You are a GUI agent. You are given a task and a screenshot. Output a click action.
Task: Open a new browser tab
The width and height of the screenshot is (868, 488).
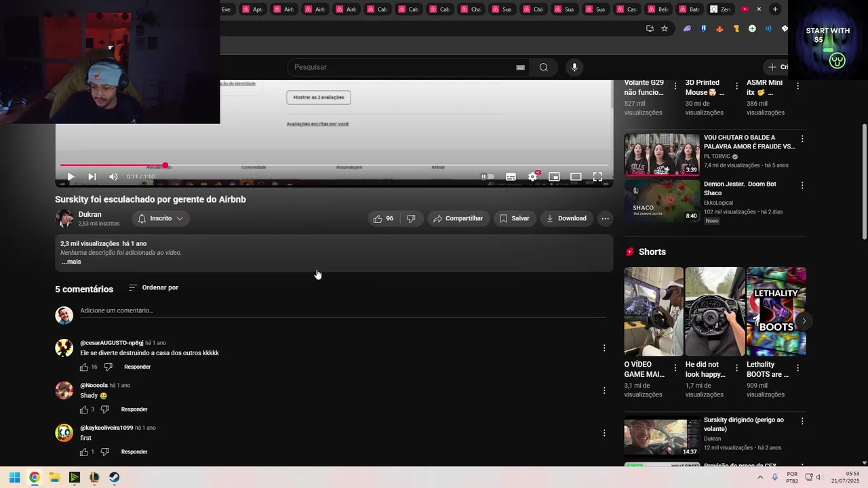pyautogui.click(x=775, y=9)
